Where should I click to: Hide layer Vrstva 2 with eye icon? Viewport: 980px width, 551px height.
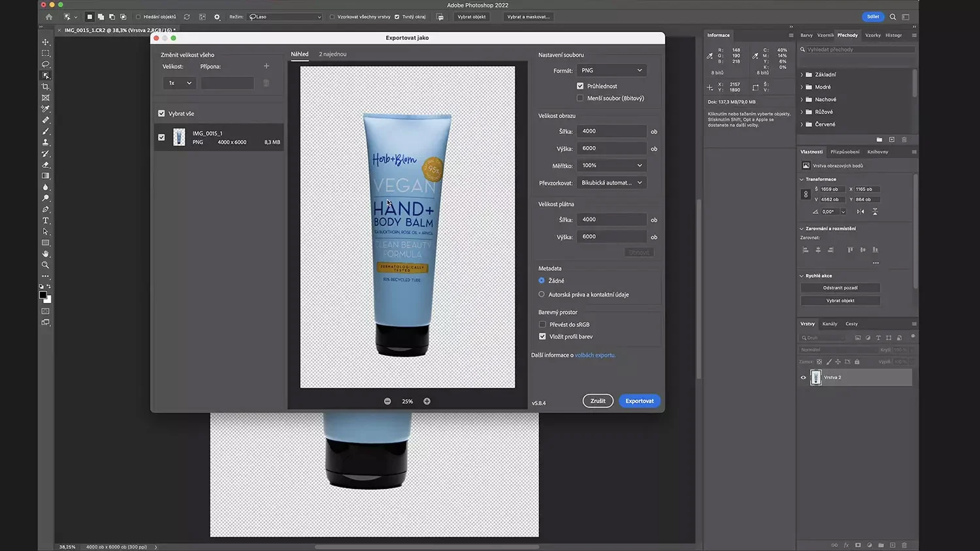(x=804, y=377)
